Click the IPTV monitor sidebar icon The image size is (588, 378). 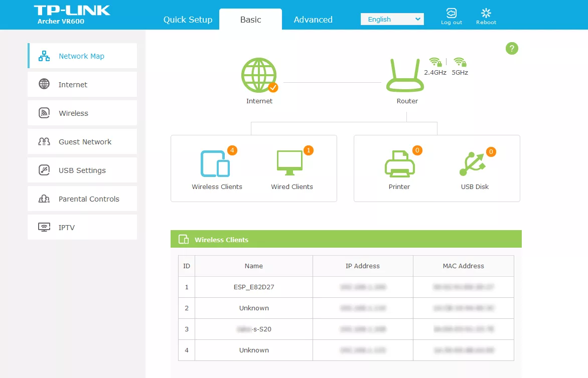[x=44, y=227]
